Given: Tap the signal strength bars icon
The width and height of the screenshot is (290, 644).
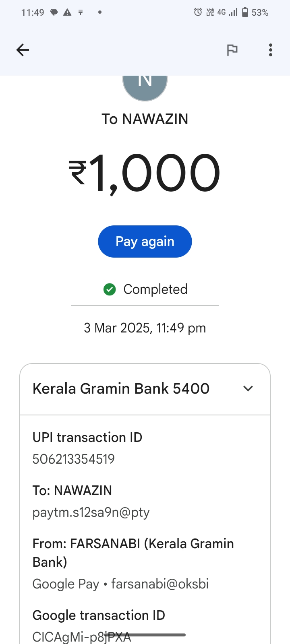Looking at the screenshot, I should 233,12.
